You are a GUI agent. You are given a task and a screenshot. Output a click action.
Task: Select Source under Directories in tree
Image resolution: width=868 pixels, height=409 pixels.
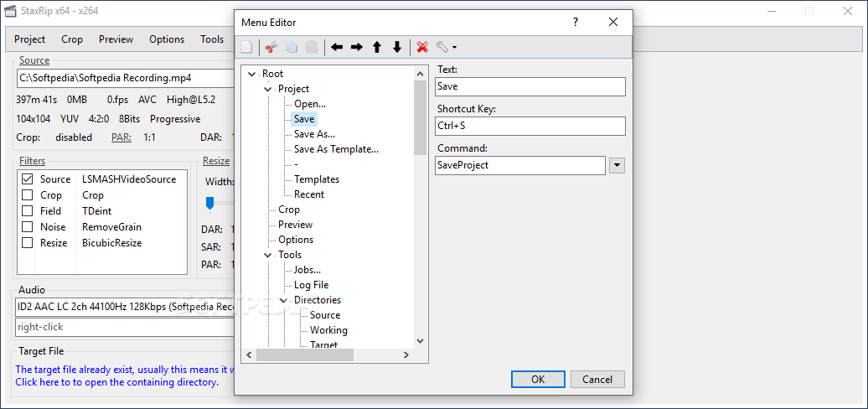(325, 315)
